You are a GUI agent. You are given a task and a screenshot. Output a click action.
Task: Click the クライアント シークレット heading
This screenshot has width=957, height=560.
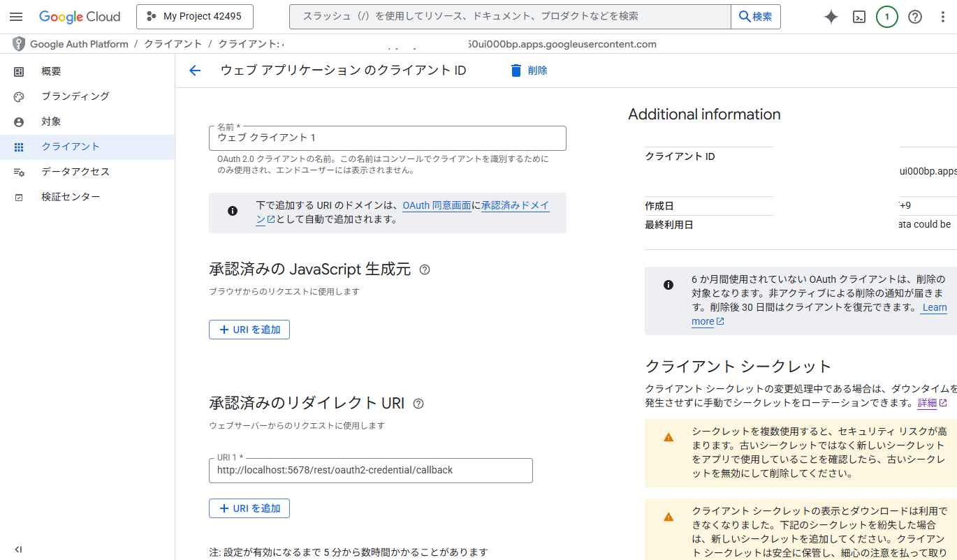click(738, 366)
